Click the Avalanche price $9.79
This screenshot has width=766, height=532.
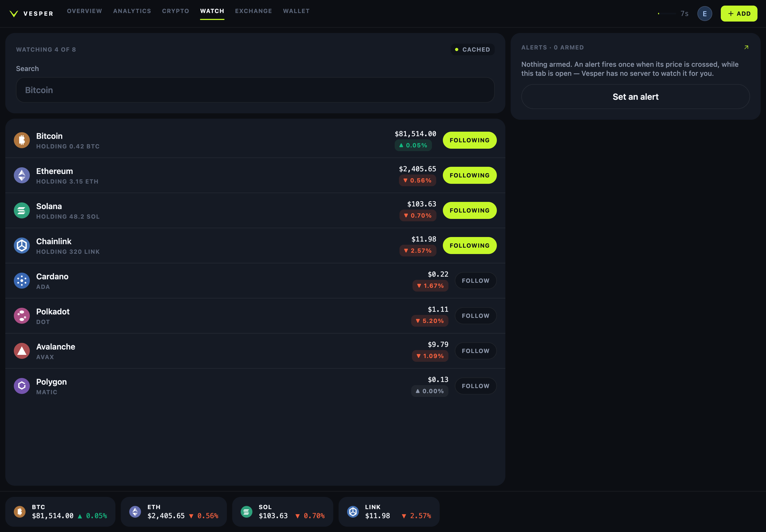click(x=438, y=345)
